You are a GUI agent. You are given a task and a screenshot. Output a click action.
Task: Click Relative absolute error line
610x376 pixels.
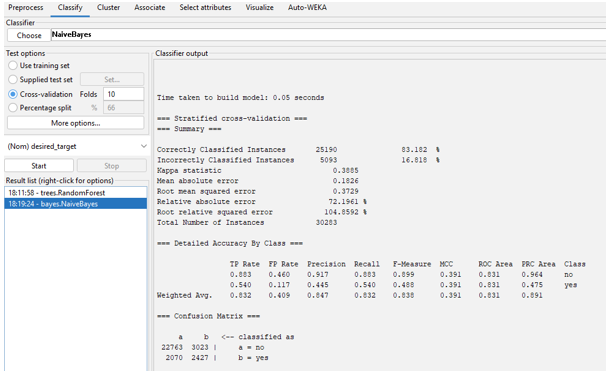261,201
